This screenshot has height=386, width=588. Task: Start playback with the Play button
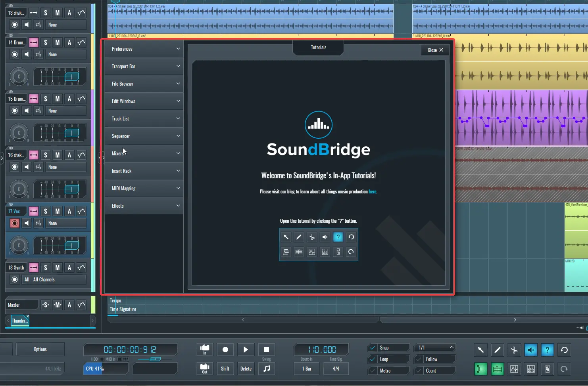point(246,350)
